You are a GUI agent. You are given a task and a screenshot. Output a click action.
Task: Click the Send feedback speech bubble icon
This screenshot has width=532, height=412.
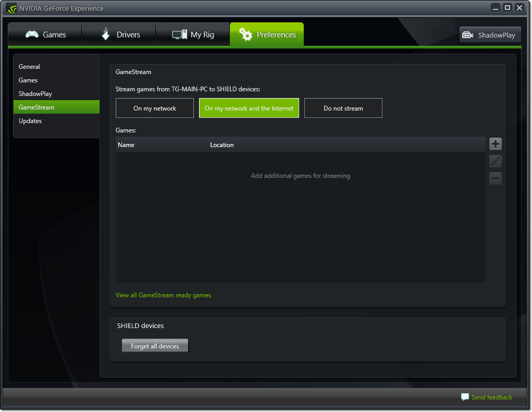pos(465,397)
